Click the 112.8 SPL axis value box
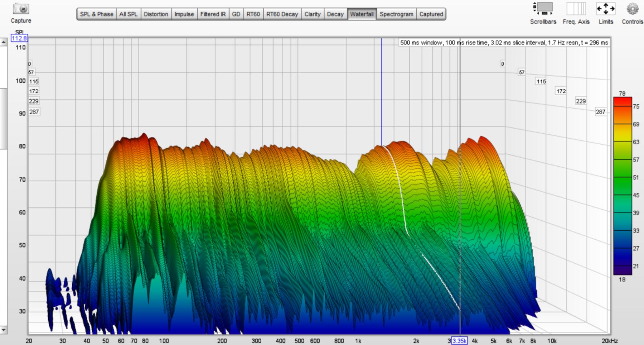The width and height of the screenshot is (644, 345). (x=19, y=38)
